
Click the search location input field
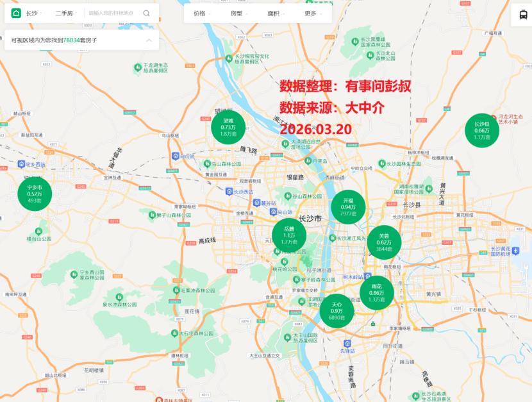113,13
